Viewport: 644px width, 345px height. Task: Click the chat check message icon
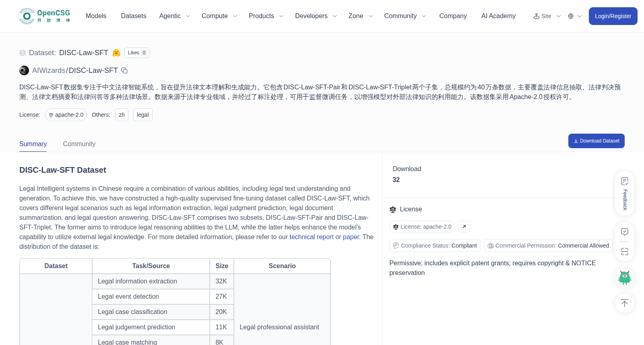point(625,232)
